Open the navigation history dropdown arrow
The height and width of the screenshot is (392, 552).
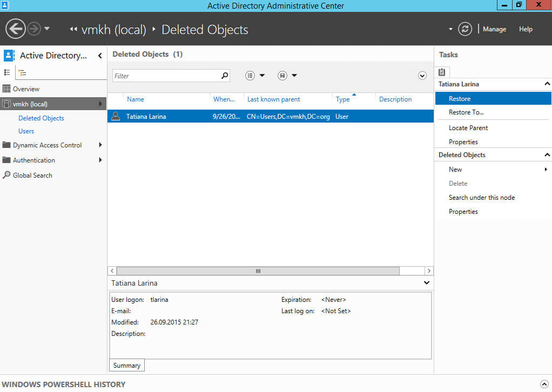[47, 29]
